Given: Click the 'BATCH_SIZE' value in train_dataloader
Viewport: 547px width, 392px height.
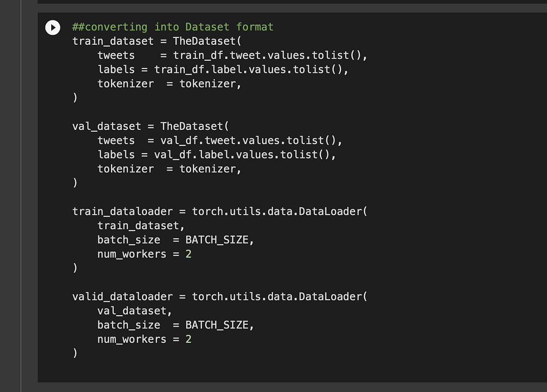Looking at the screenshot, I should pos(217,240).
